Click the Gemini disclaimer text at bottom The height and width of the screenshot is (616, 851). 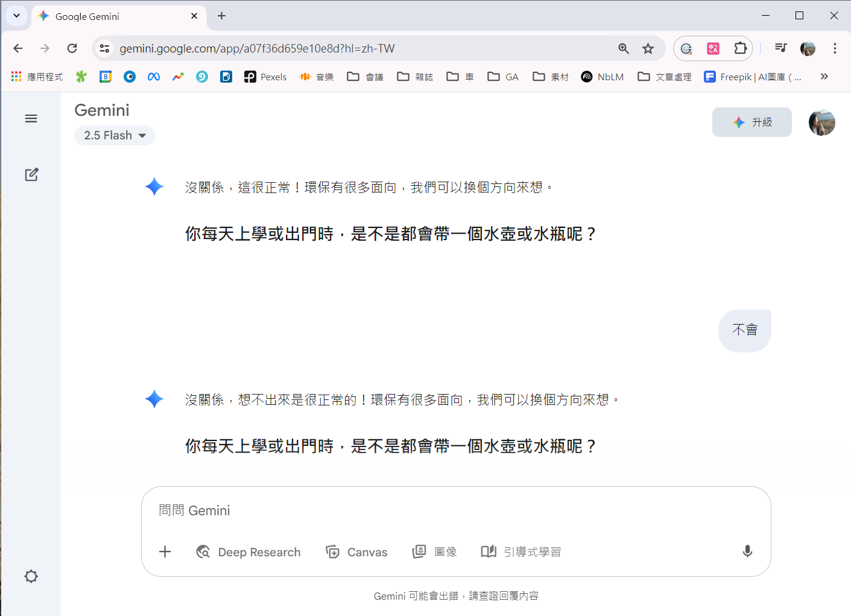[x=456, y=596]
